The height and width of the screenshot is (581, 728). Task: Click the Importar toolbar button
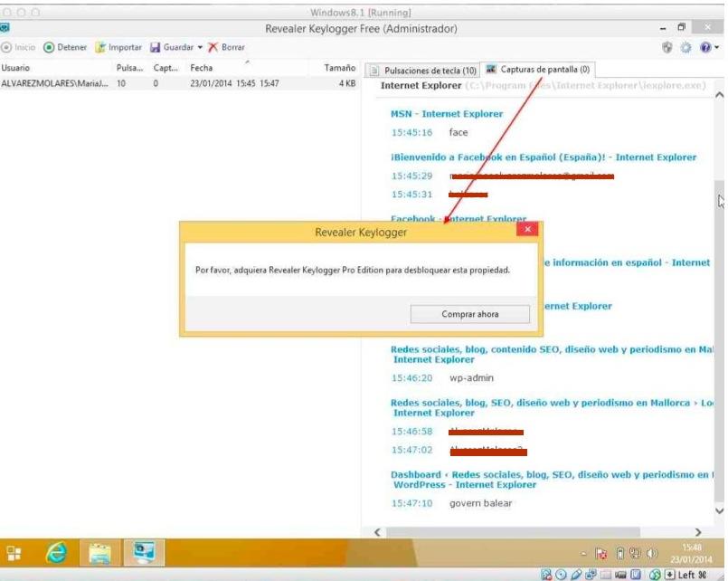(x=118, y=47)
